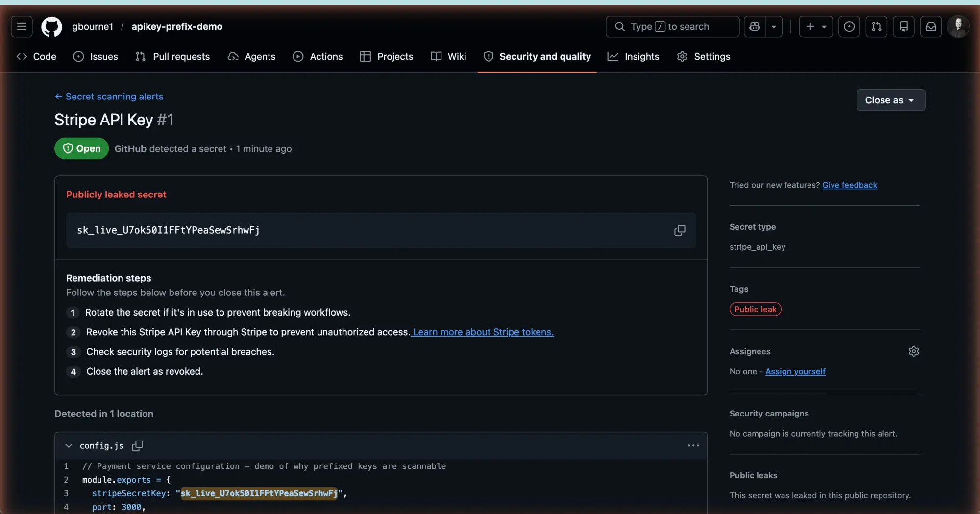Click the green Open status badge
Image resolution: width=980 pixels, height=514 pixels.
point(81,148)
